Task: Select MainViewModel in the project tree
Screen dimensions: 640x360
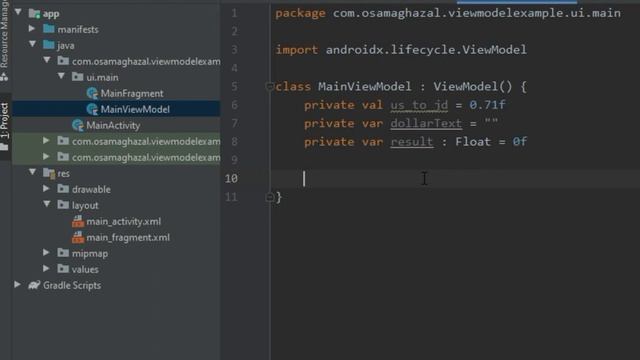Action: (x=135, y=109)
